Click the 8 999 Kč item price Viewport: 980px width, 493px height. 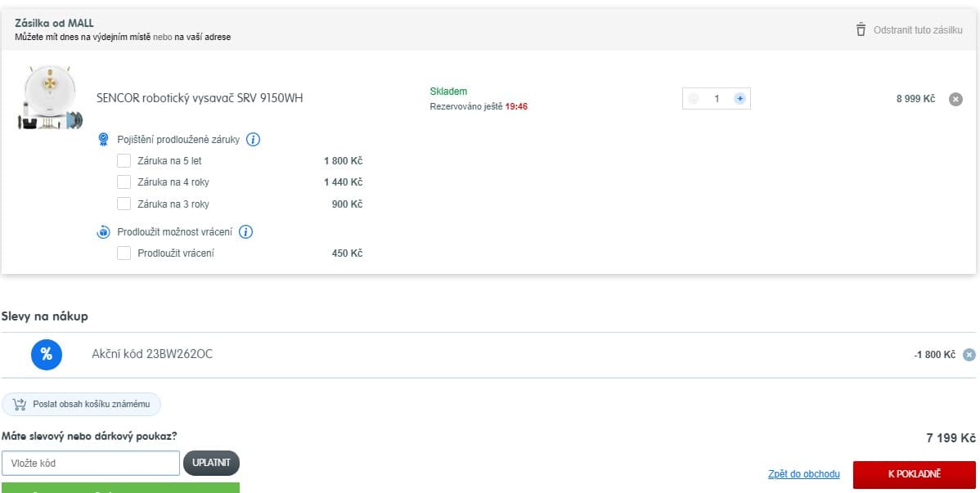tap(915, 99)
